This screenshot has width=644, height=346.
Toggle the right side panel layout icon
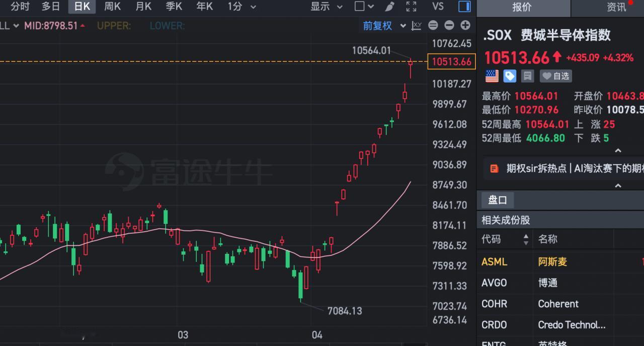pos(464,7)
